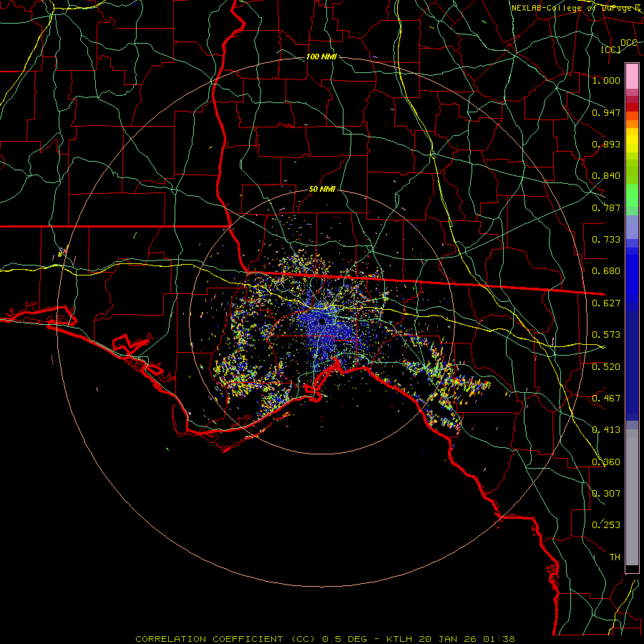Click the 0.947 value on the scale
The height and width of the screenshot is (644, 644).
[606, 112]
